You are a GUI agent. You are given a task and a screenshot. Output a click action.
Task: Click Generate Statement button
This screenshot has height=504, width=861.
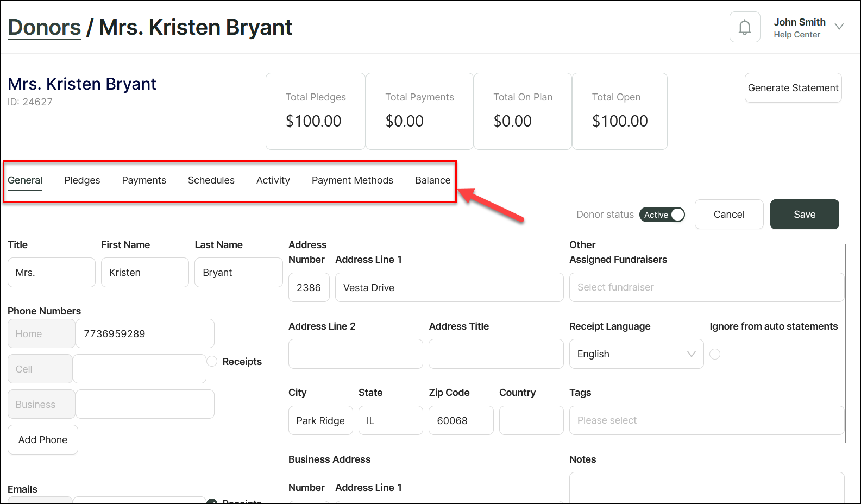tap(793, 88)
